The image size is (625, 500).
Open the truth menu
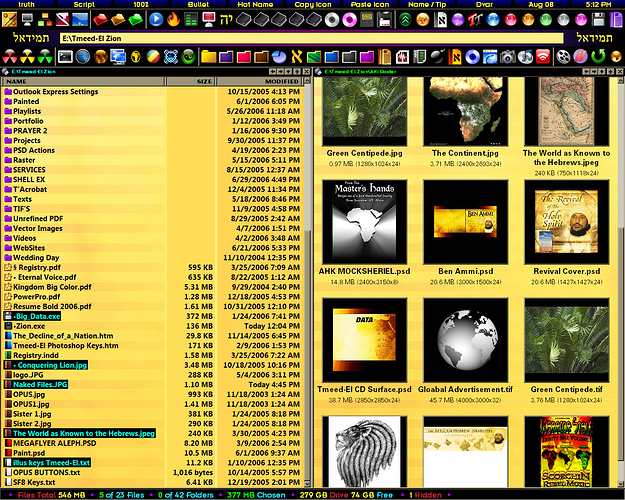pyautogui.click(x=26, y=4)
